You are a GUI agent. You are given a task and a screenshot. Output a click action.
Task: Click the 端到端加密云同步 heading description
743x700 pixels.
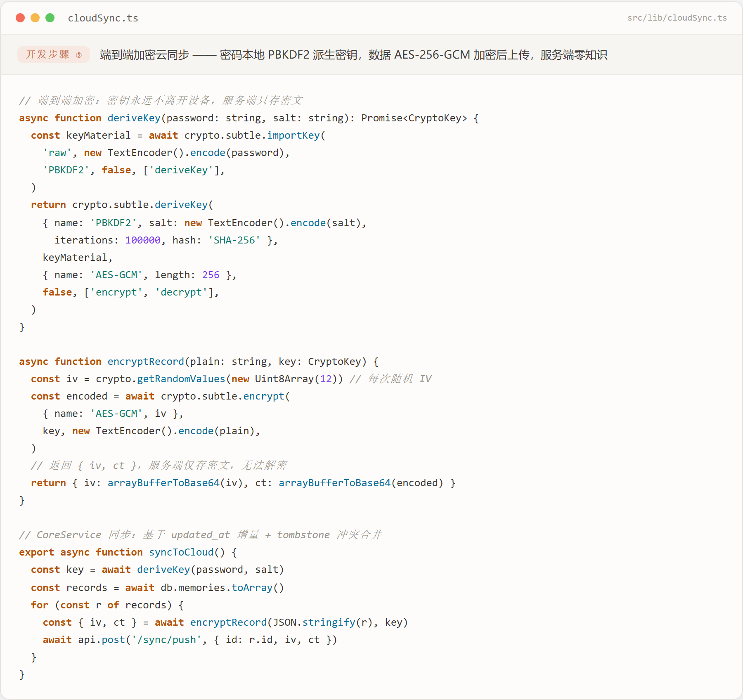[353, 54]
